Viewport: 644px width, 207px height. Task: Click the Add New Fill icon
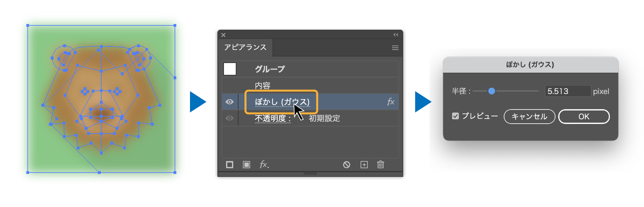coord(246,164)
